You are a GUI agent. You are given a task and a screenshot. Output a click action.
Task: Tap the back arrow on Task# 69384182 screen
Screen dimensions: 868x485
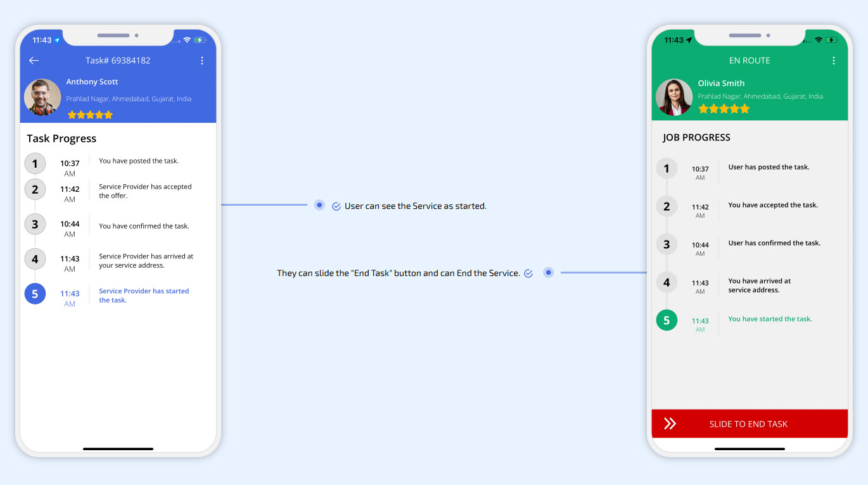pyautogui.click(x=34, y=61)
